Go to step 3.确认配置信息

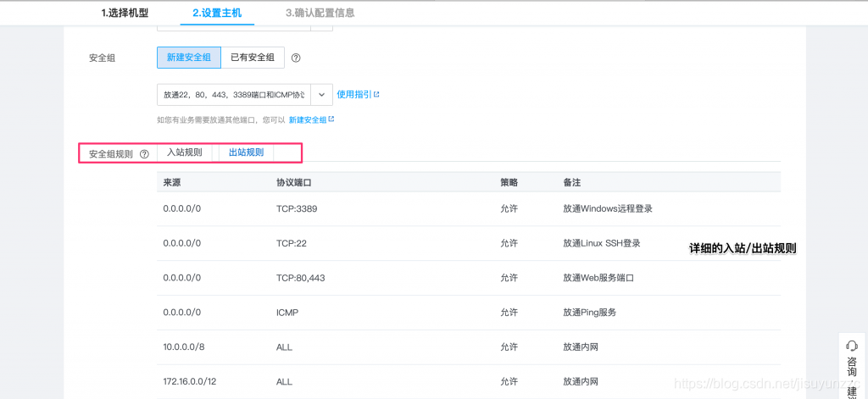tap(320, 14)
